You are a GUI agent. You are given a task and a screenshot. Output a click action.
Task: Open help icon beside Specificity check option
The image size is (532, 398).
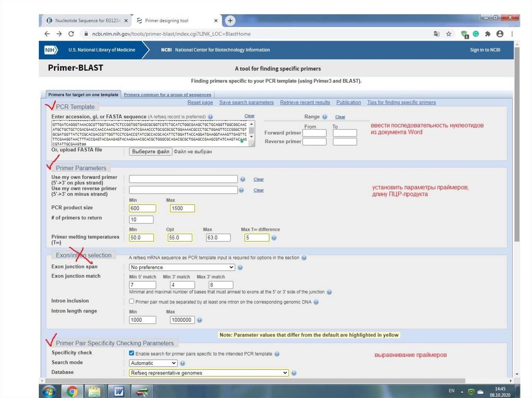pos(277,354)
